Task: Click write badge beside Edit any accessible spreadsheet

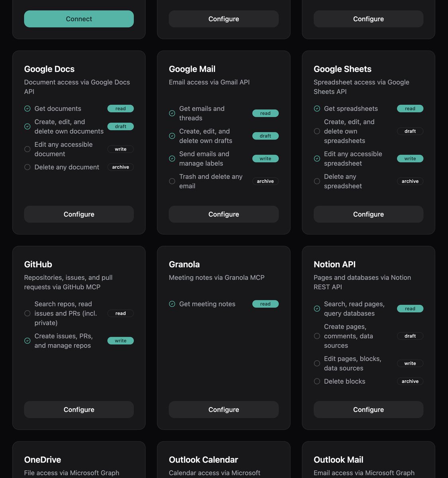Action: coord(410,159)
